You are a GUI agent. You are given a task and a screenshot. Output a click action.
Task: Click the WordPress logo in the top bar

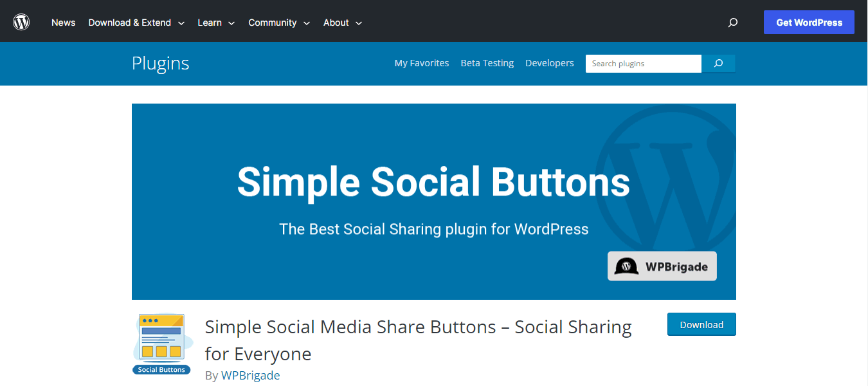pyautogui.click(x=21, y=21)
